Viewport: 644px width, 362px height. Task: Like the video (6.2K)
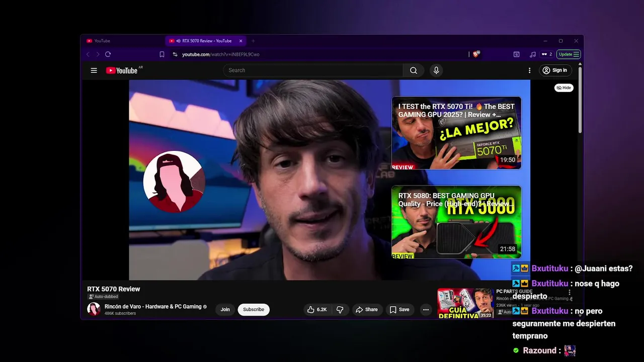click(317, 310)
